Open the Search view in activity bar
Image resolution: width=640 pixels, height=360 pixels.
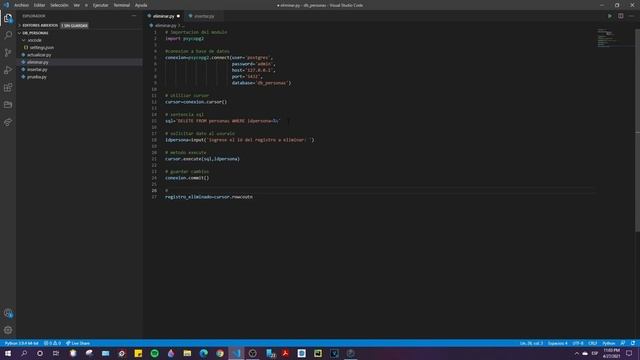[x=8, y=35]
